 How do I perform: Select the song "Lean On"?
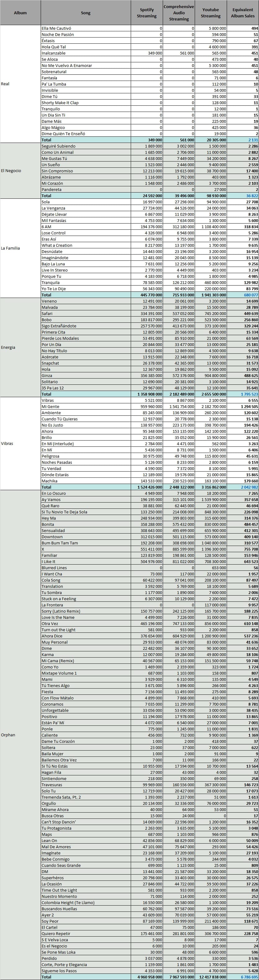pyautogui.click(x=49, y=840)
